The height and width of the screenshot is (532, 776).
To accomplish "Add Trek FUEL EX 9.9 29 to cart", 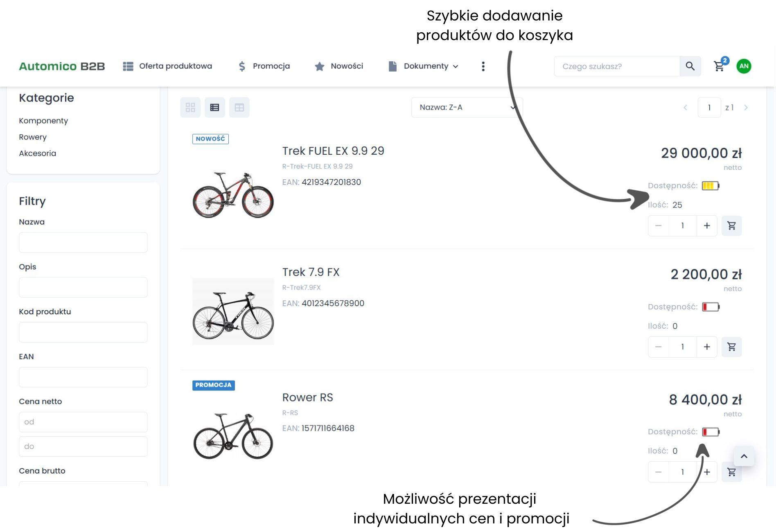I will point(731,225).
